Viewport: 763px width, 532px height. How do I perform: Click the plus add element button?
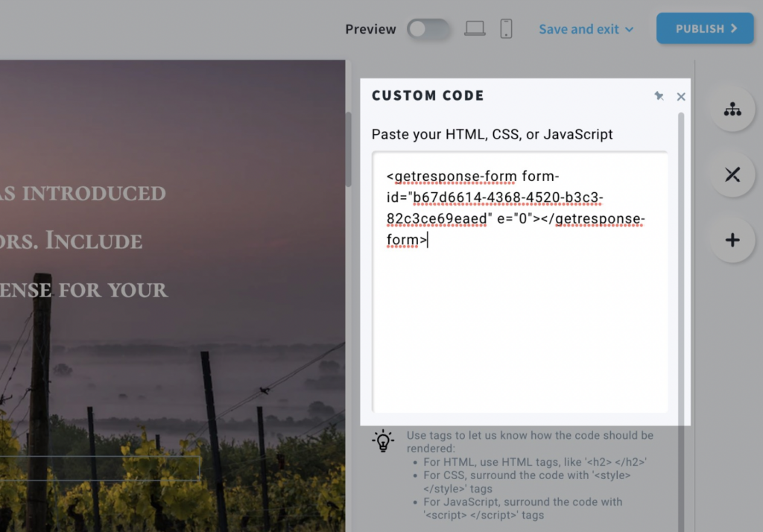pos(732,240)
